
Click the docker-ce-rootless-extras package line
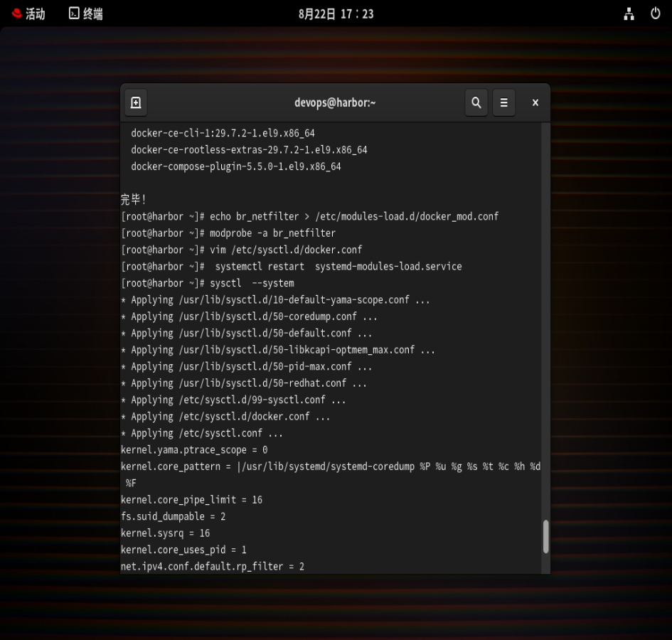tap(249, 150)
